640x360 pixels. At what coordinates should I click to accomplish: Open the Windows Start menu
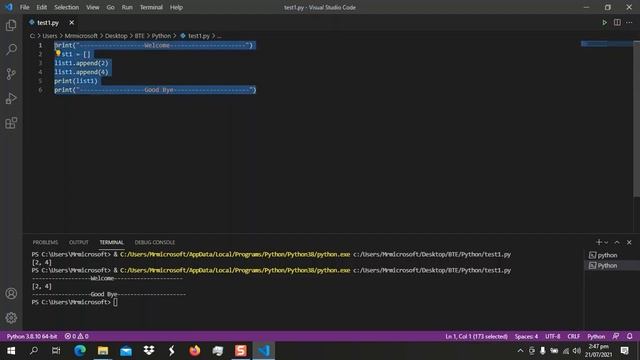click(11, 351)
